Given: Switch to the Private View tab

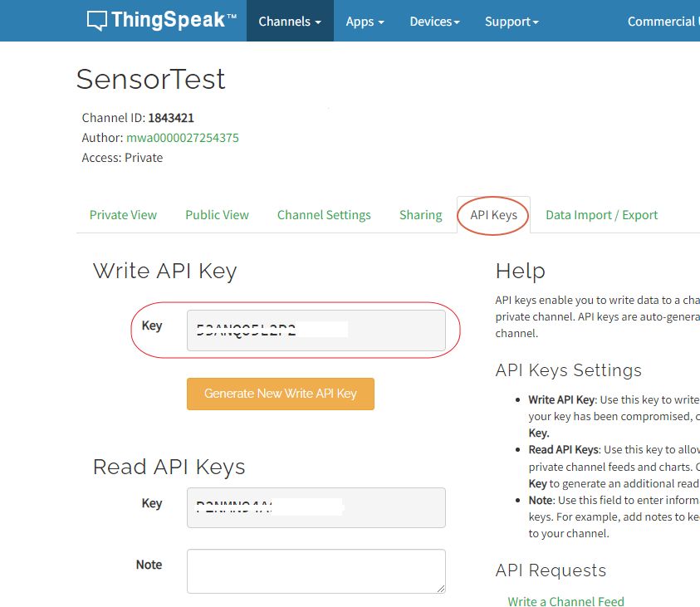Looking at the screenshot, I should pos(123,215).
